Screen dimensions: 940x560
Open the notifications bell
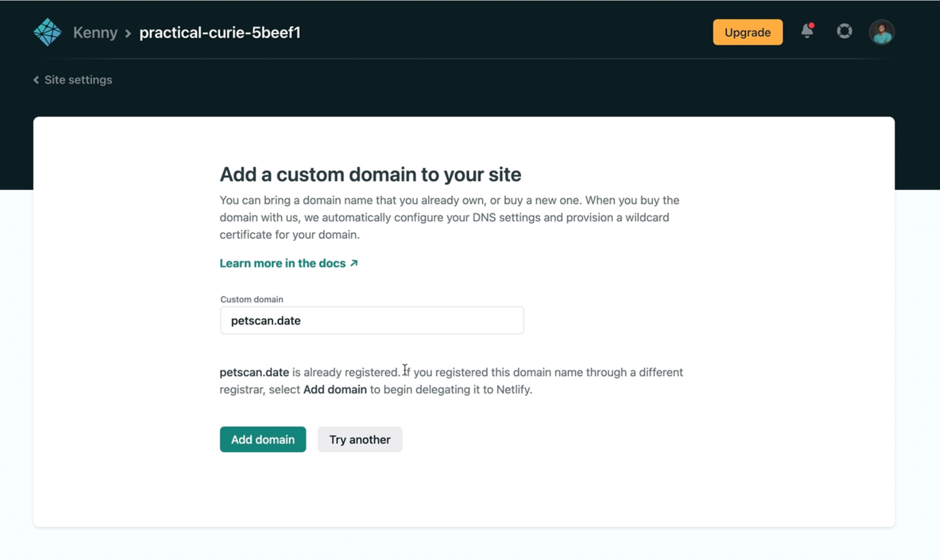(x=807, y=32)
